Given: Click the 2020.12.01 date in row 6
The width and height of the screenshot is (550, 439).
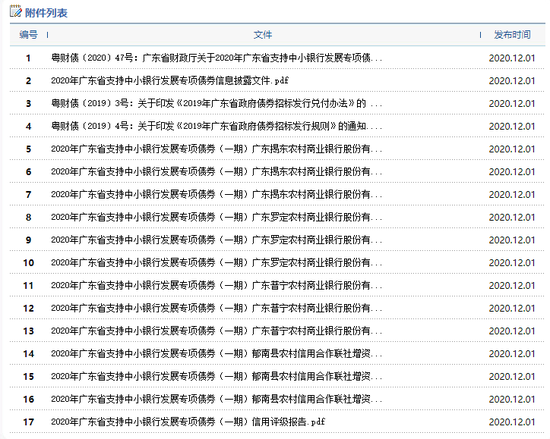Looking at the screenshot, I should (x=512, y=172).
